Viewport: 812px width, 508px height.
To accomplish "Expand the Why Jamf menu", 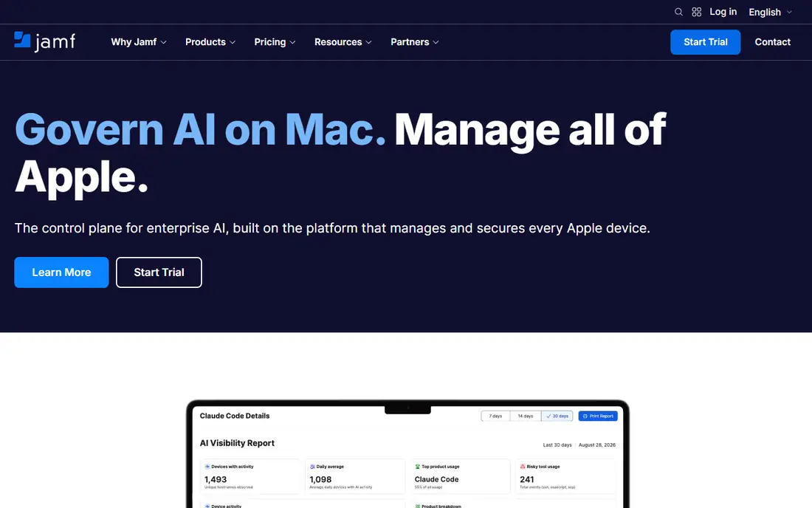I will [x=138, y=42].
